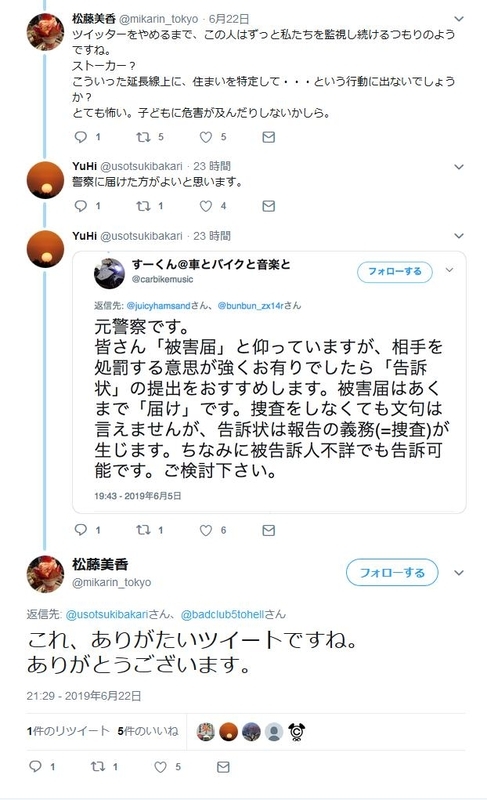Open the chevron menu on top 松藤美香 tweet

[459, 19]
